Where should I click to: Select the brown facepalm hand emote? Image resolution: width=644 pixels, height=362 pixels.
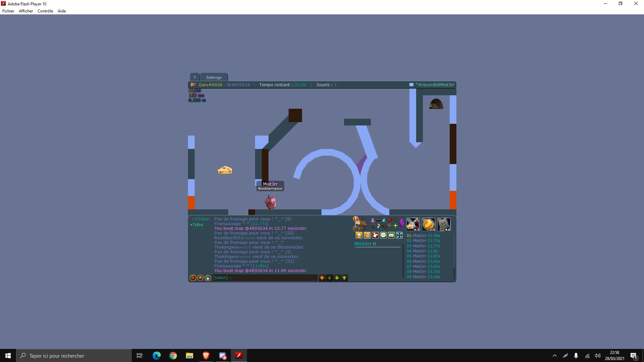pyautogui.click(x=384, y=226)
